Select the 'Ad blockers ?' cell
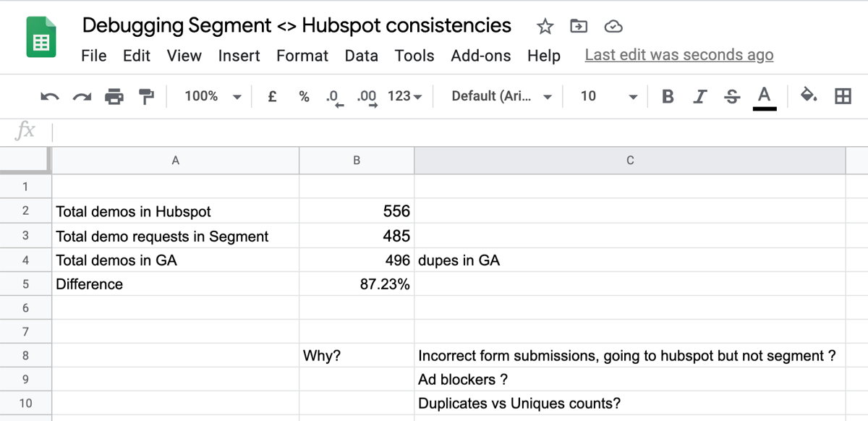The height and width of the screenshot is (421, 868). click(x=630, y=379)
